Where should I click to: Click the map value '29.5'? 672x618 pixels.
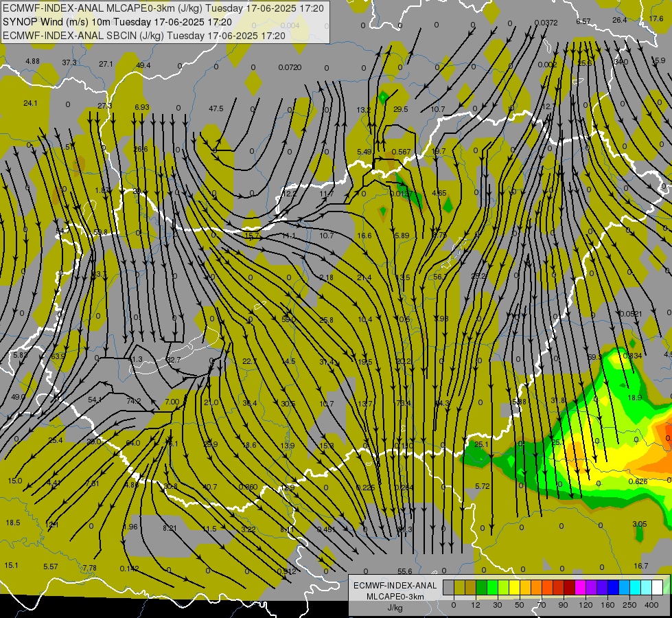(400, 109)
